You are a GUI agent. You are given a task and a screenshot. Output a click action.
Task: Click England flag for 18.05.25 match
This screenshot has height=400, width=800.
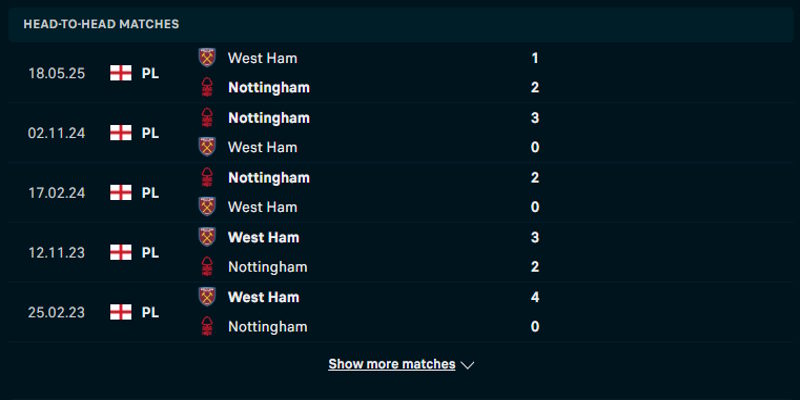[121, 73]
